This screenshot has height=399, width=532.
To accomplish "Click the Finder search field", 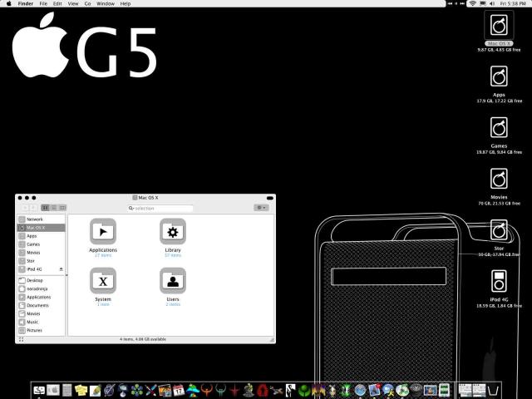I will 160,208.
